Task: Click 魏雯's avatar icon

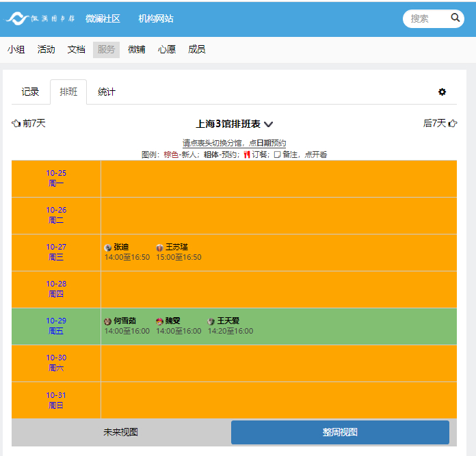Action: (160, 321)
